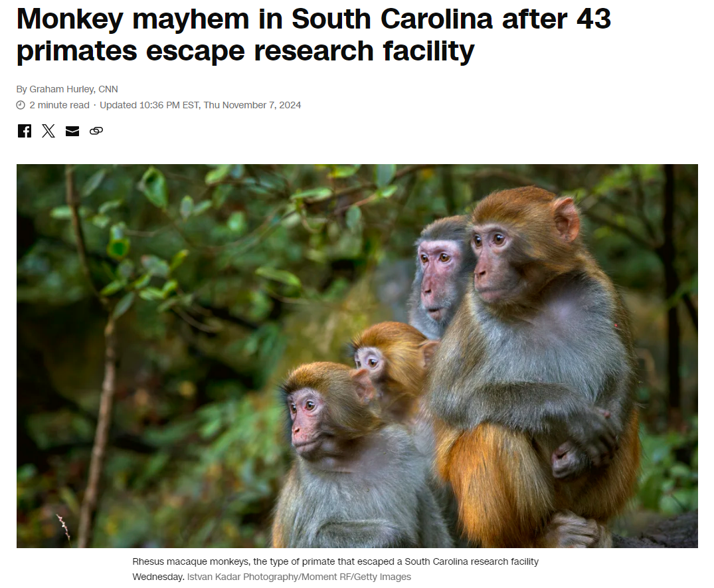This screenshot has height=588, width=714.
Task: Open author Graham Hurley's profile
Action: click(62, 89)
